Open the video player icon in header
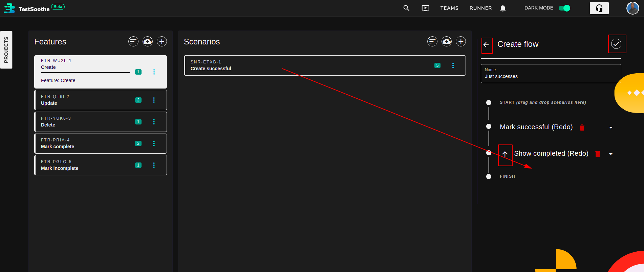The width and height of the screenshot is (644, 272). pos(426,8)
